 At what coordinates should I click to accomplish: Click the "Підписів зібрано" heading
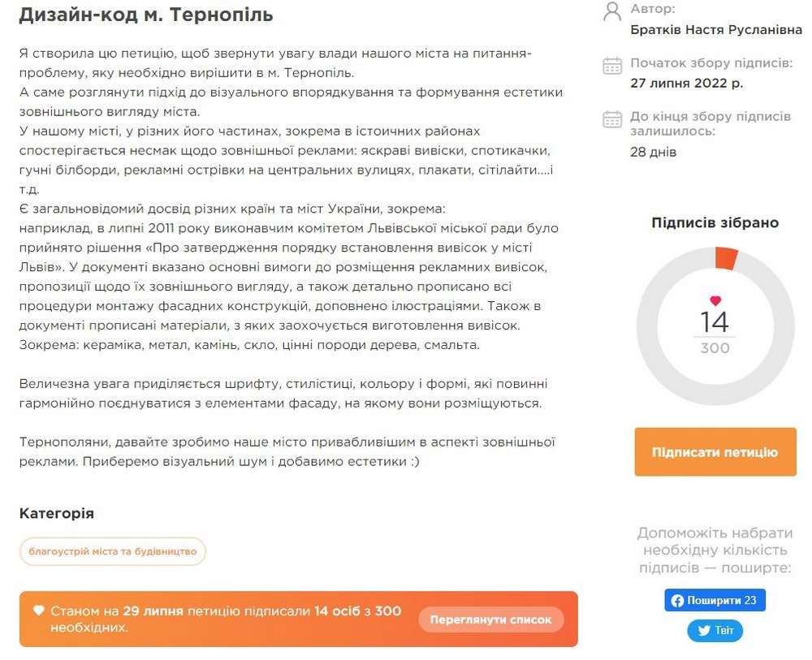point(715,222)
